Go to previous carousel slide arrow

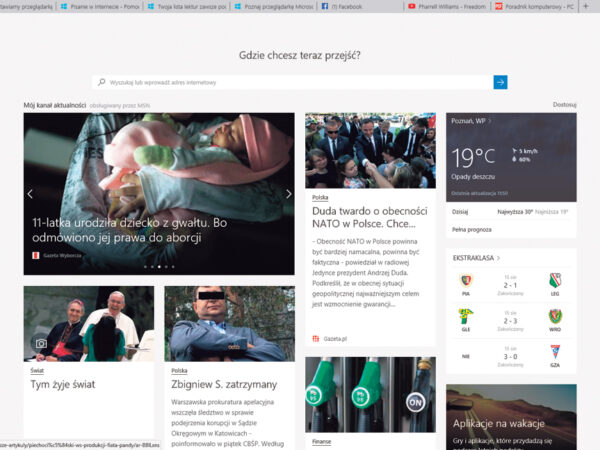[x=30, y=194]
